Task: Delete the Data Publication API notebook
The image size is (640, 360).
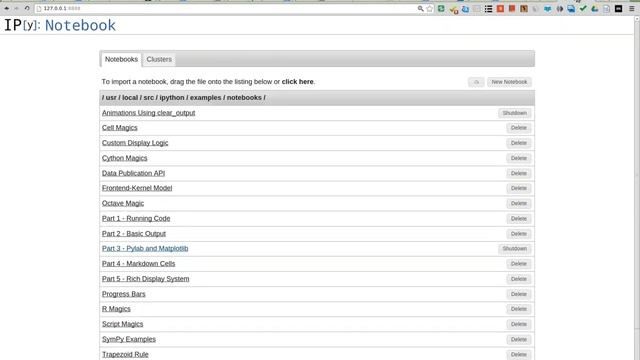Action: pyautogui.click(x=519, y=173)
